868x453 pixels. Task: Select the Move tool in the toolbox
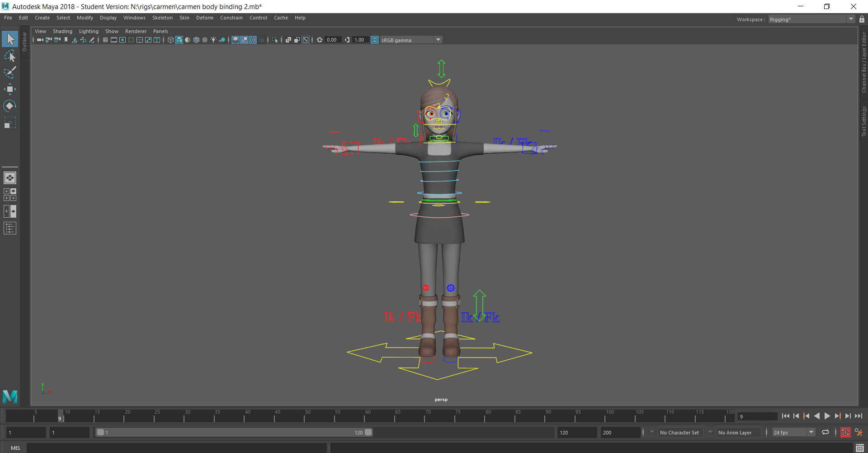[x=10, y=89]
